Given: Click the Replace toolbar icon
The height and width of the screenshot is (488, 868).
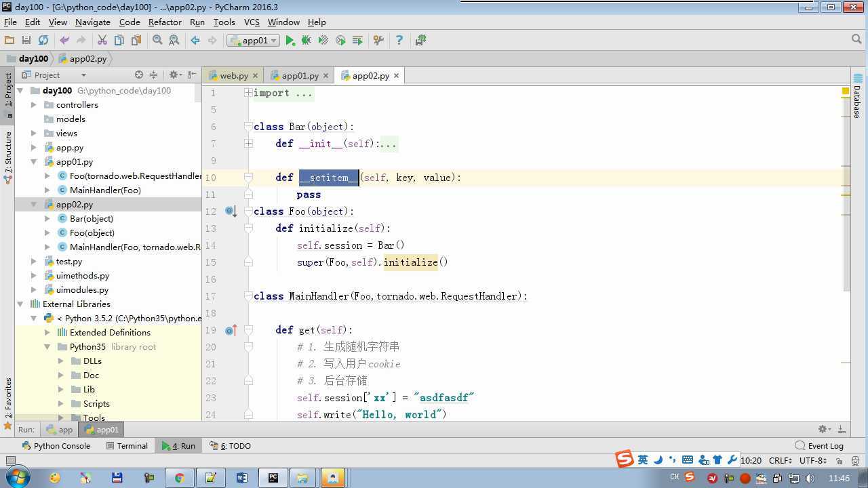Looking at the screenshot, I should 174,41.
